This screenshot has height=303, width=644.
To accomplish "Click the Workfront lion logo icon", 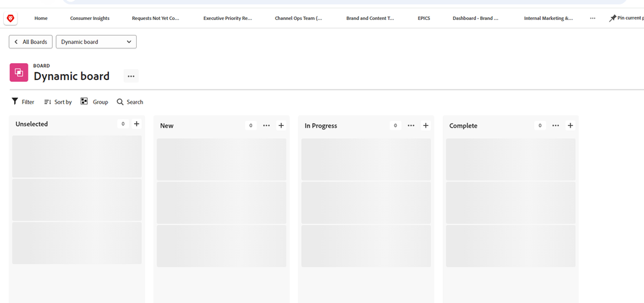I will (x=10, y=18).
